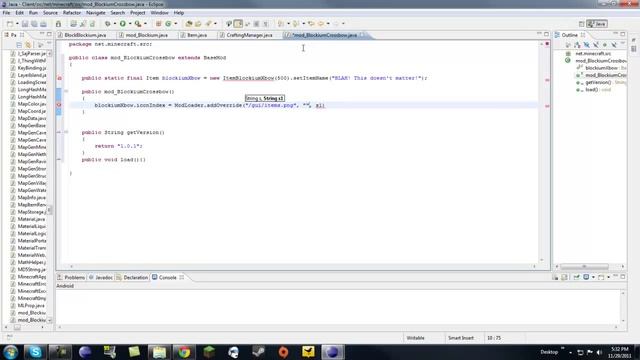Switch to Item.java editor tab

(x=197, y=35)
